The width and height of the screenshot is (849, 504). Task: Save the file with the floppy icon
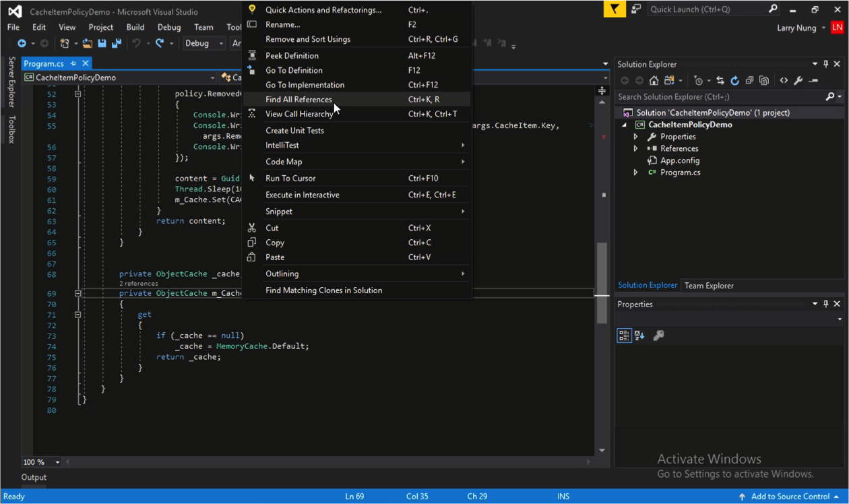tap(102, 43)
